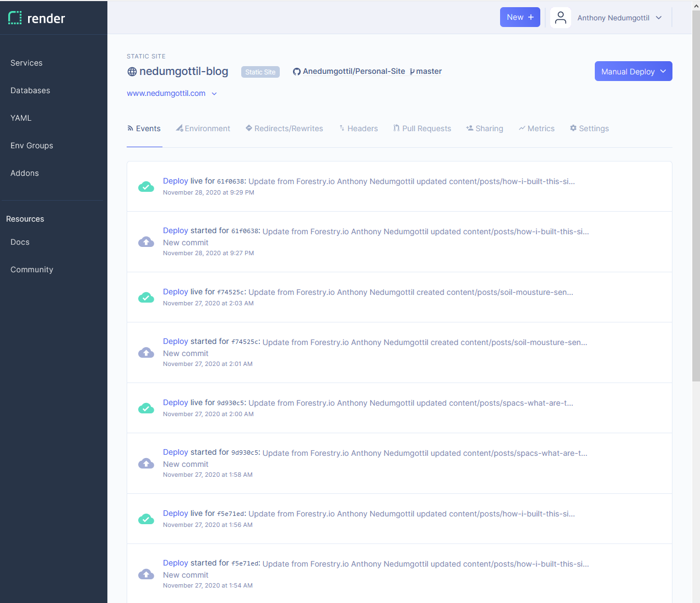
Task: Open the Headers tab
Action: [x=359, y=128]
